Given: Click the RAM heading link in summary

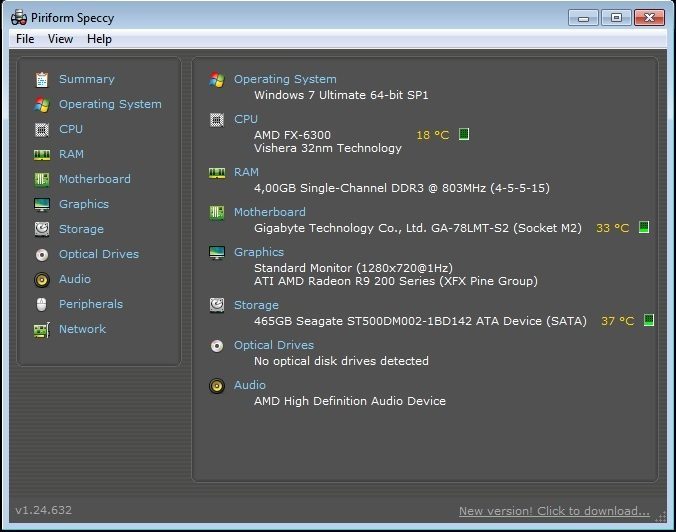Looking at the screenshot, I should click(247, 172).
